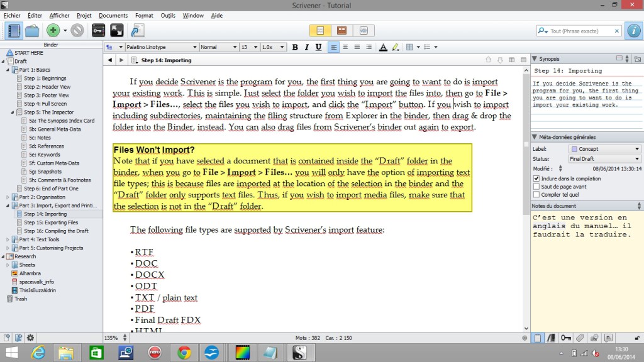Go to previous document up arrow
Image resolution: width=644 pixels, height=362 pixels.
pos(488,60)
